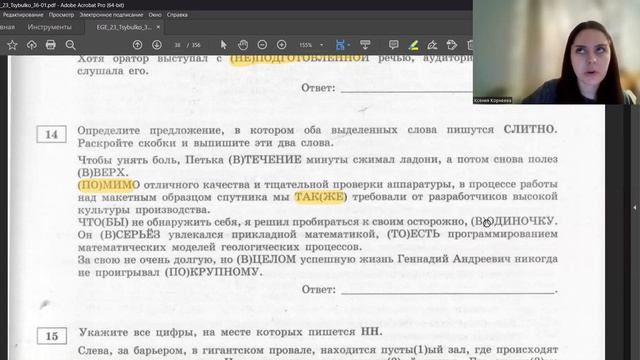
Task: Click the webcam video thumbnail
Action: 556,52
